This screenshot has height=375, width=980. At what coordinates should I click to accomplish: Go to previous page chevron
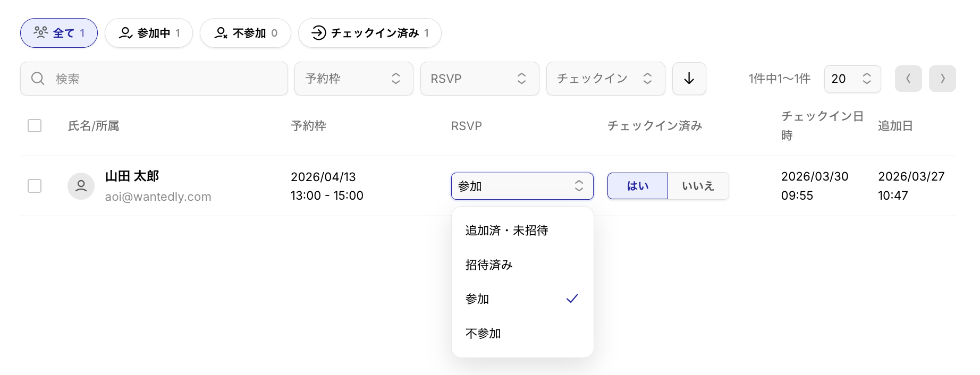[x=908, y=79]
